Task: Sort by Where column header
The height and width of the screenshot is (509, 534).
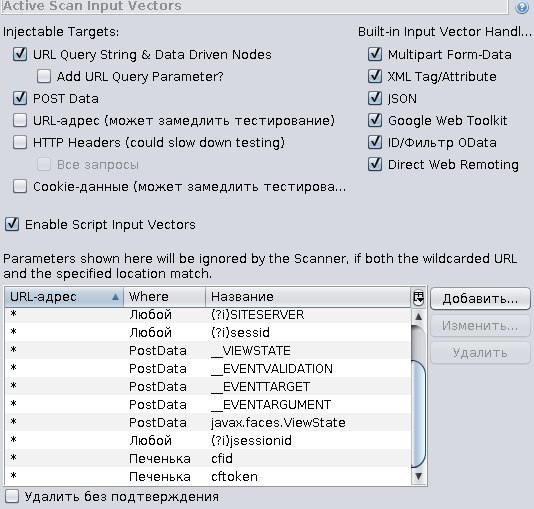Action: pos(164,297)
